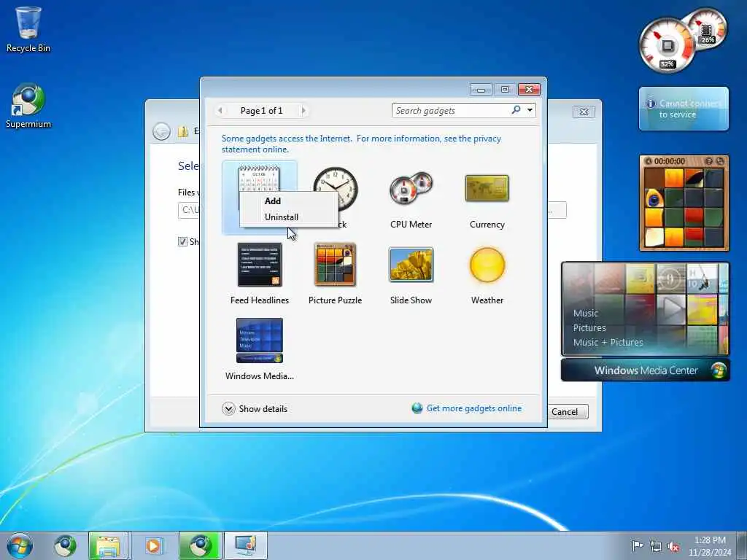This screenshot has width=747, height=560.
Task: Go to next gadget page arrow
Action: click(303, 111)
